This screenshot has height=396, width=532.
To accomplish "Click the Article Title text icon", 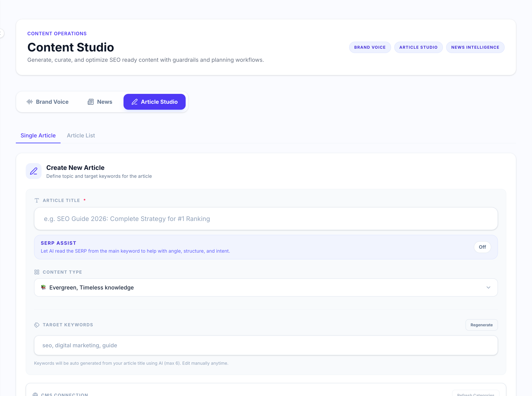I will (37, 200).
